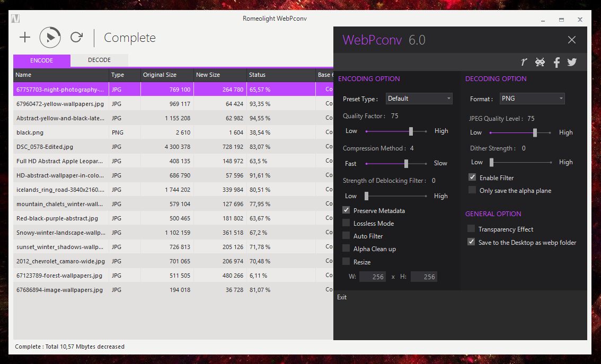Select row Red-black-purple-abstract.jpg
601x364 pixels.
tap(173, 218)
